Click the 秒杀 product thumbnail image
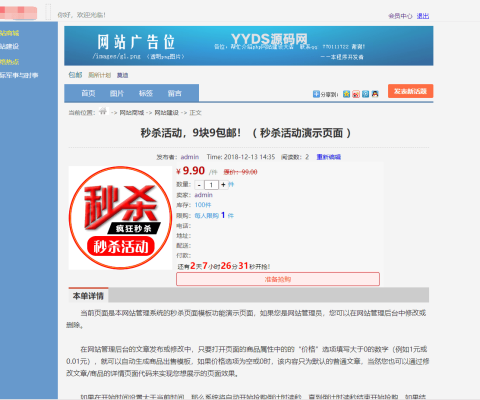This screenshot has width=480, height=400. pyautogui.click(x=120, y=218)
